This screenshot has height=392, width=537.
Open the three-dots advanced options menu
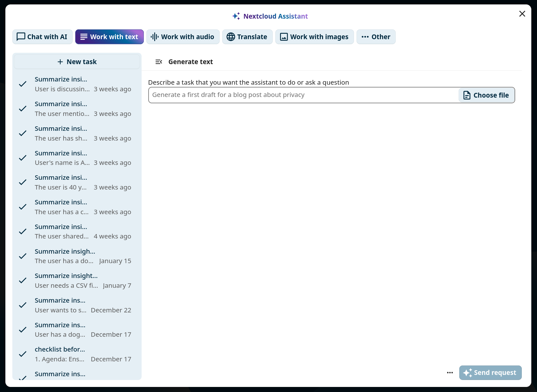(x=450, y=373)
